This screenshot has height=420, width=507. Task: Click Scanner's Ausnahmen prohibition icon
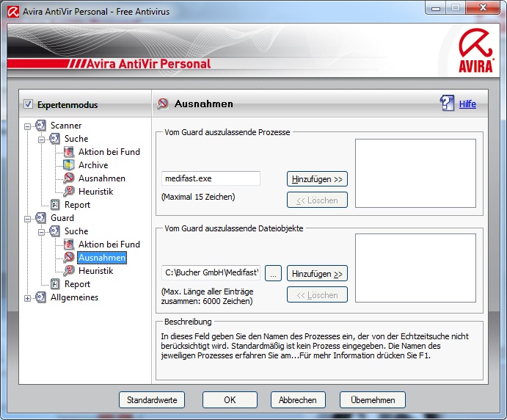68,178
